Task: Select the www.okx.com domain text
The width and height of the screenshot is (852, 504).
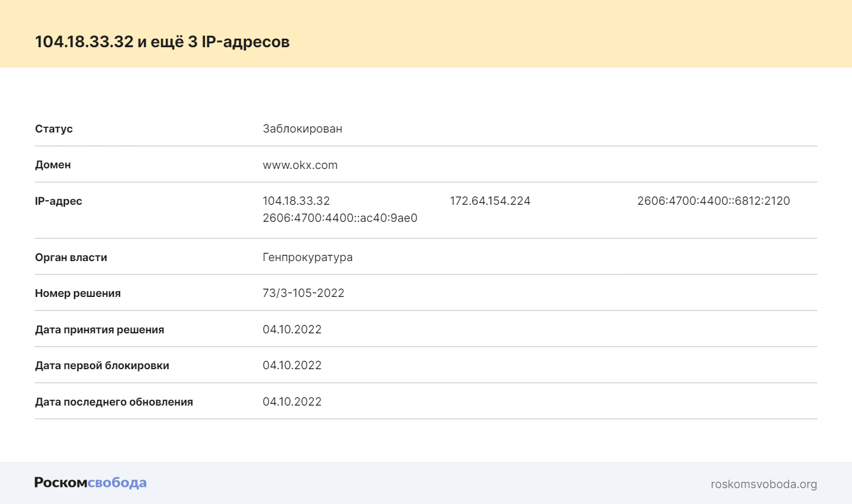Action: coord(300,165)
